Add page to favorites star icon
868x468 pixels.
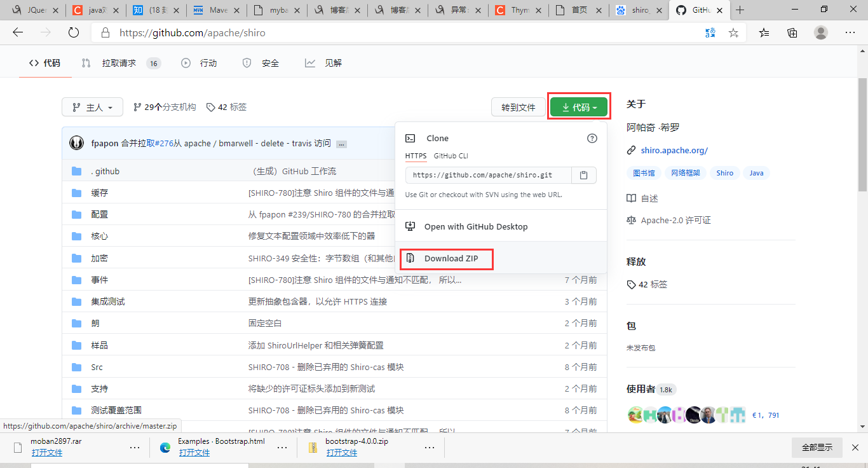click(x=733, y=32)
